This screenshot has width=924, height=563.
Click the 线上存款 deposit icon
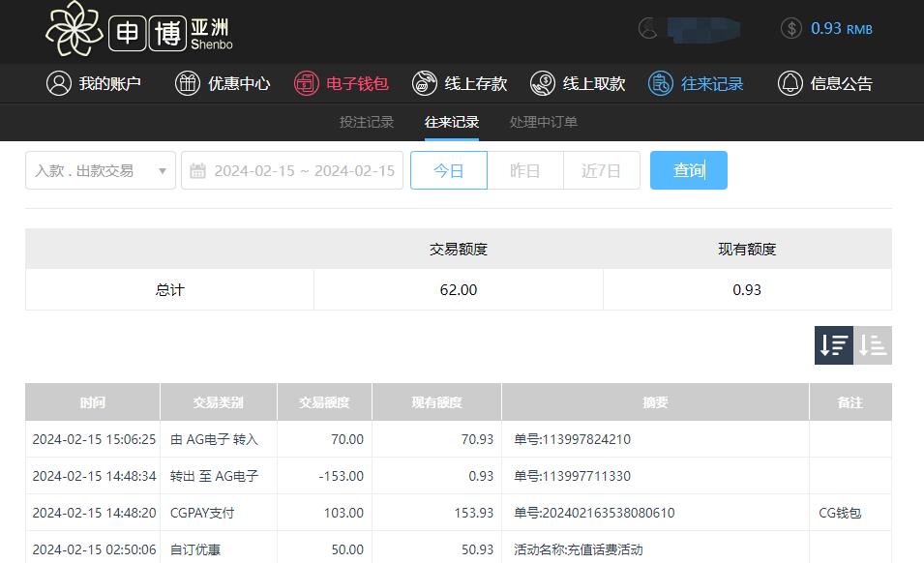(x=424, y=83)
